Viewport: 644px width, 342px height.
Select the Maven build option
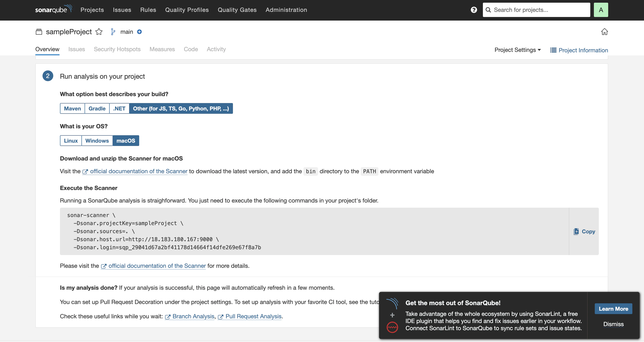[72, 108]
